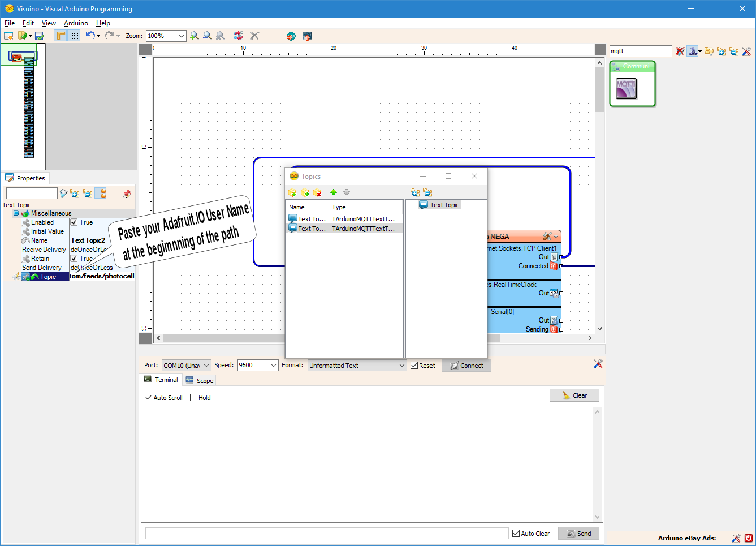The width and height of the screenshot is (756, 546).
Task: Toggle the Auto Clear checkbox
Action: pos(516,534)
